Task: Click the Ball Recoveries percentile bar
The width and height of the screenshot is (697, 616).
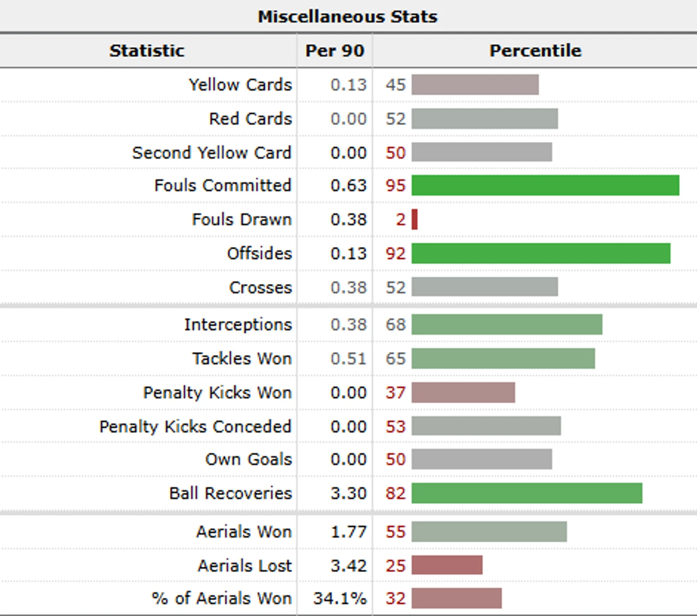Action: point(527,493)
